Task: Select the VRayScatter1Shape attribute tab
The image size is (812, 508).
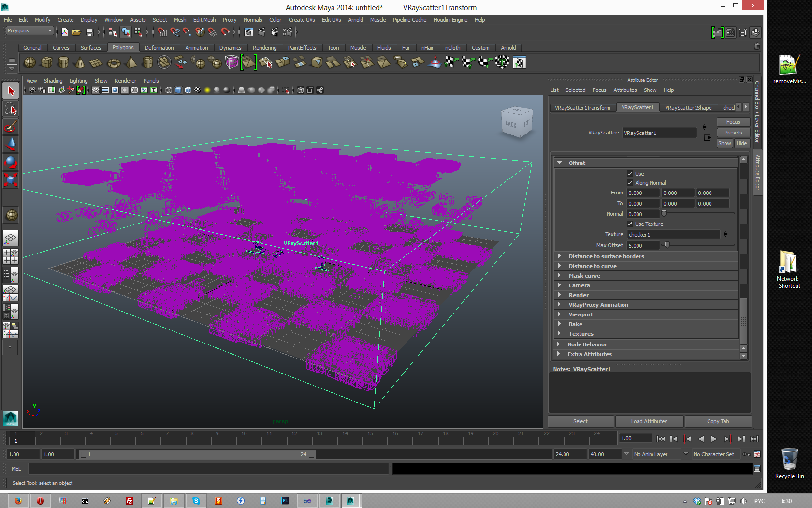Action: [x=688, y=108]
